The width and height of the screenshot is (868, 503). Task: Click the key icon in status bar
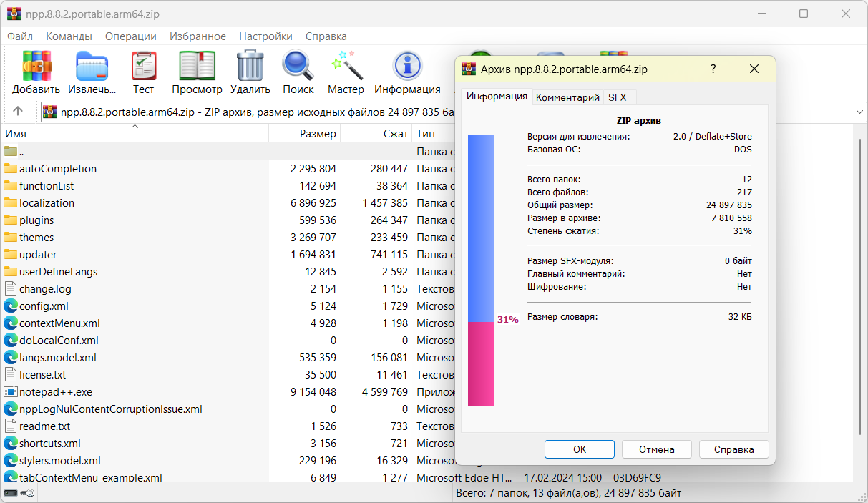click(x=28, y=493)
